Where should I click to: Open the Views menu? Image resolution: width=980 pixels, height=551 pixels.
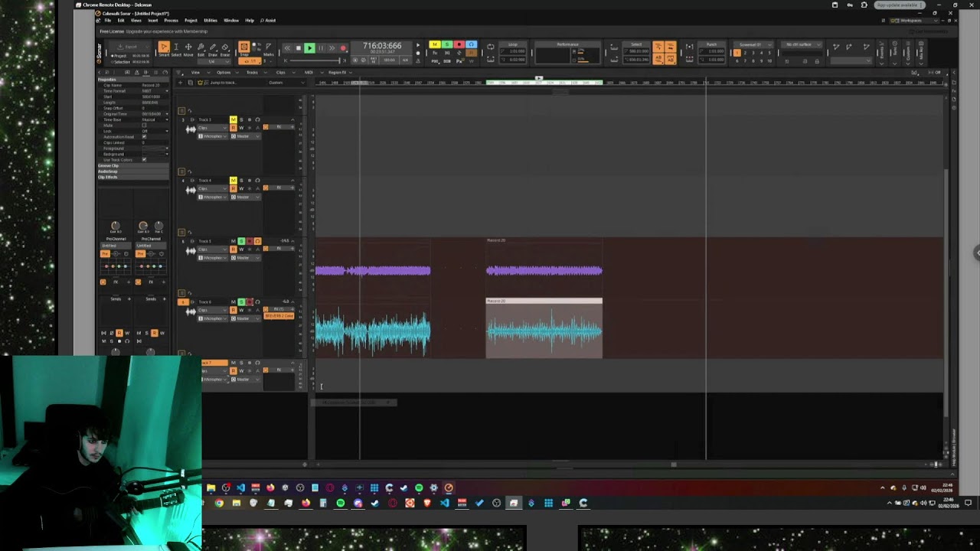136,21
